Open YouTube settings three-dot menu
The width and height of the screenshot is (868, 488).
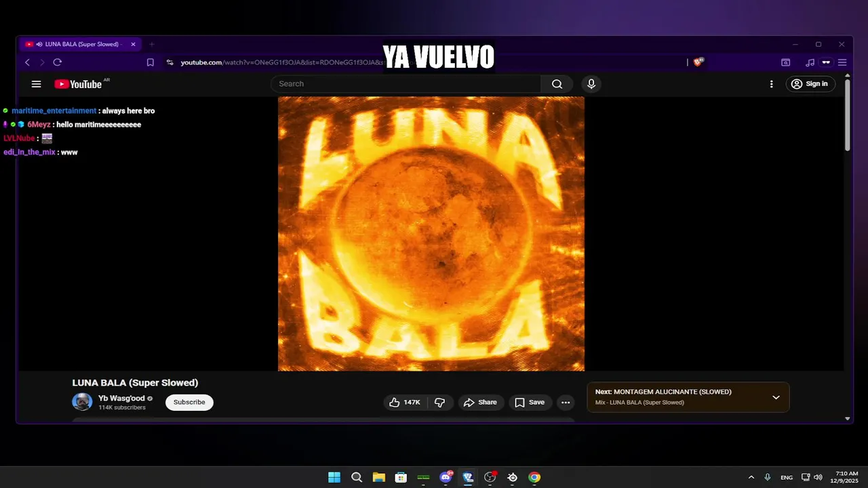[x=771, y=84]
